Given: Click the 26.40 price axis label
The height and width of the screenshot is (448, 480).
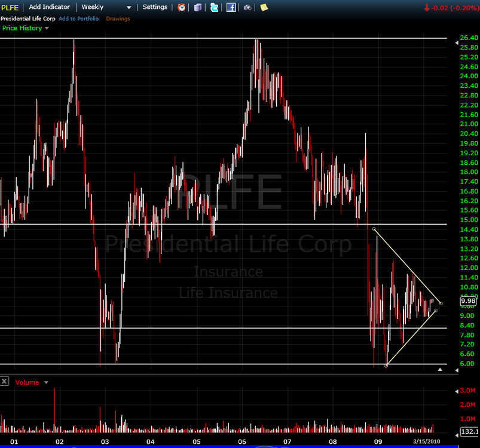Looking at the screenshot, I should [469, 38].
